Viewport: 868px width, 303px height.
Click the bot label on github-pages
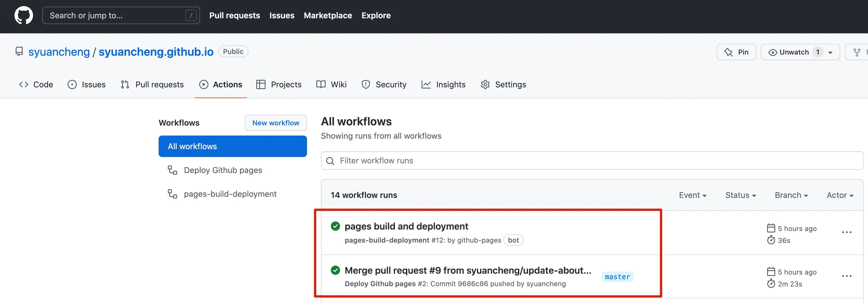coord(513,240)
